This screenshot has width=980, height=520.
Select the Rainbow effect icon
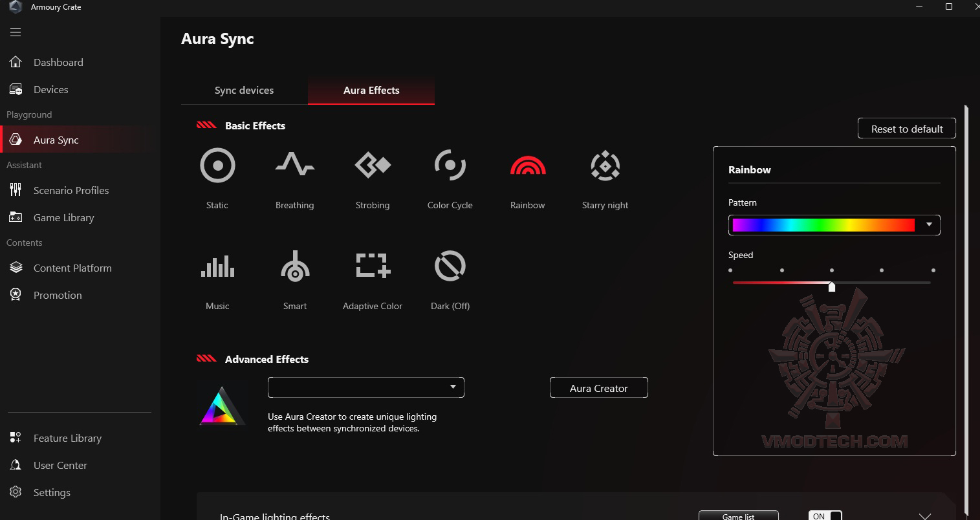tap(528, 166)
